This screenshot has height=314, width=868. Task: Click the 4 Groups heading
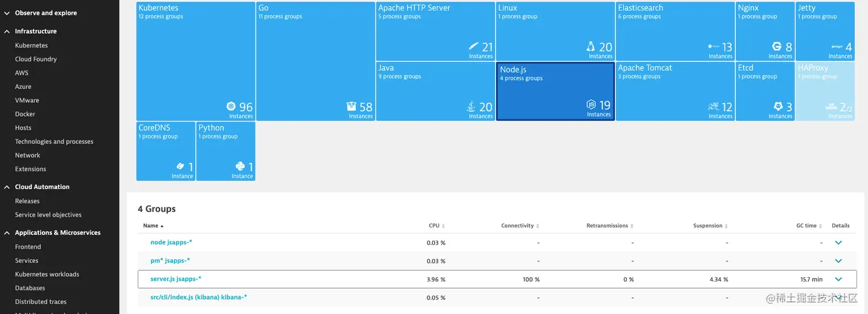point(157,209)
